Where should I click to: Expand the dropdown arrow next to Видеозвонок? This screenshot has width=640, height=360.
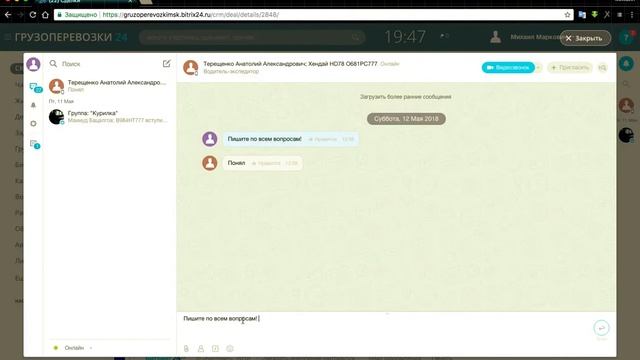[539, 67]
